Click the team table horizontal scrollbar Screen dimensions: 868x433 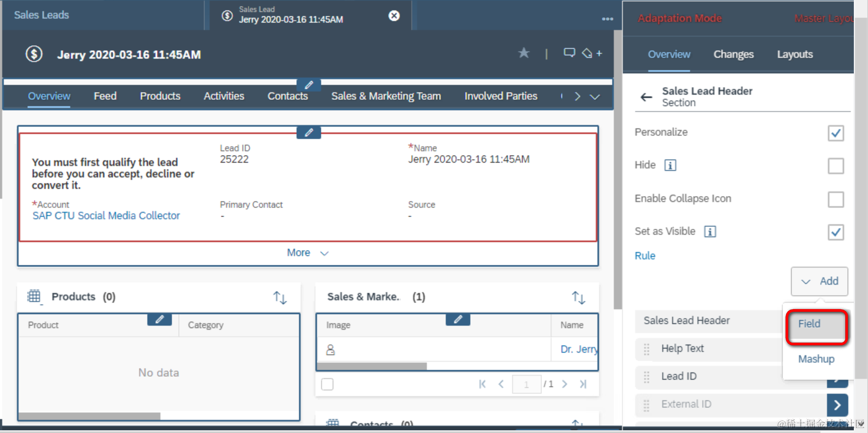pyautogui.click(x=372, y=366)
